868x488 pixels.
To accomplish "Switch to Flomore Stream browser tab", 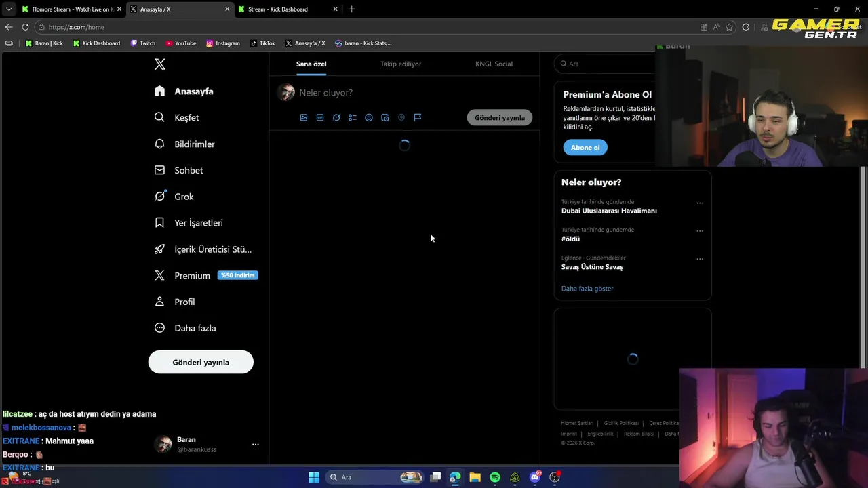I will pyautogui.click(x=72, y=9).
